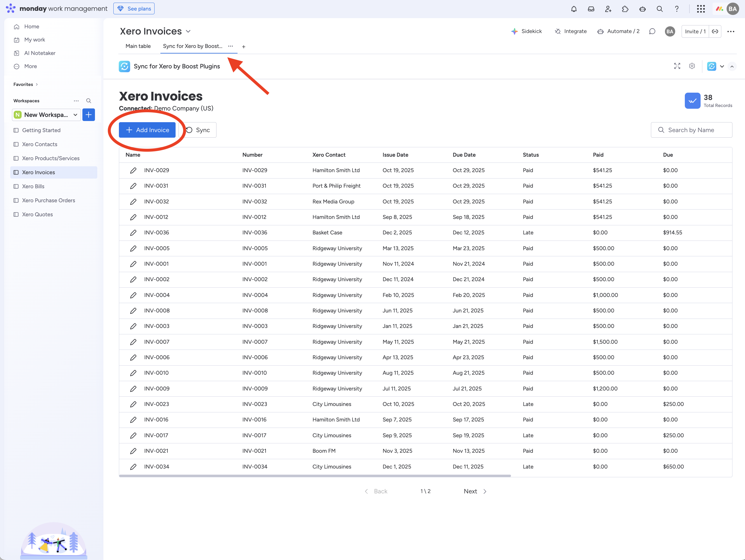
Task: Click the fullscreen expand view icon
Action: point(677,66)
